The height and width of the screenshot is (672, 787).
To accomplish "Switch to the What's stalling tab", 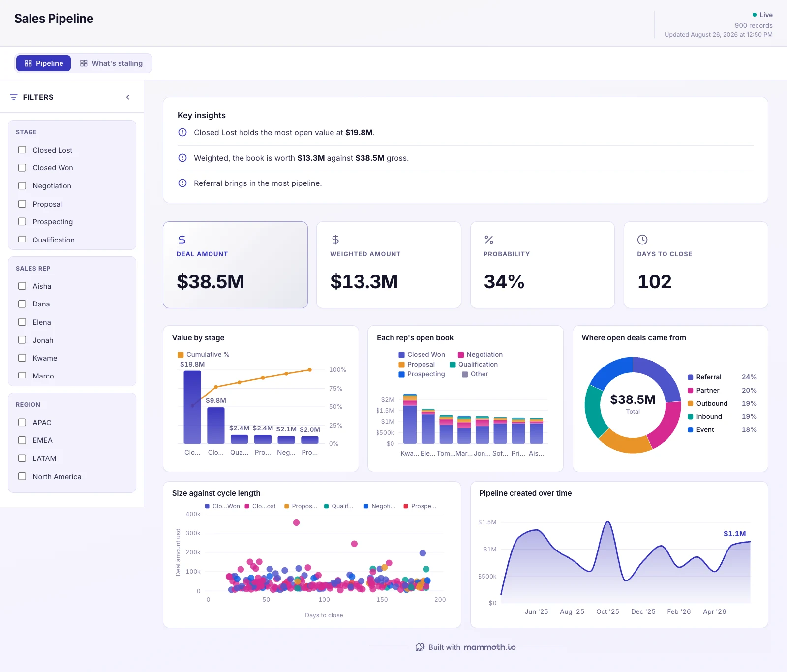I will coord(112,63).
